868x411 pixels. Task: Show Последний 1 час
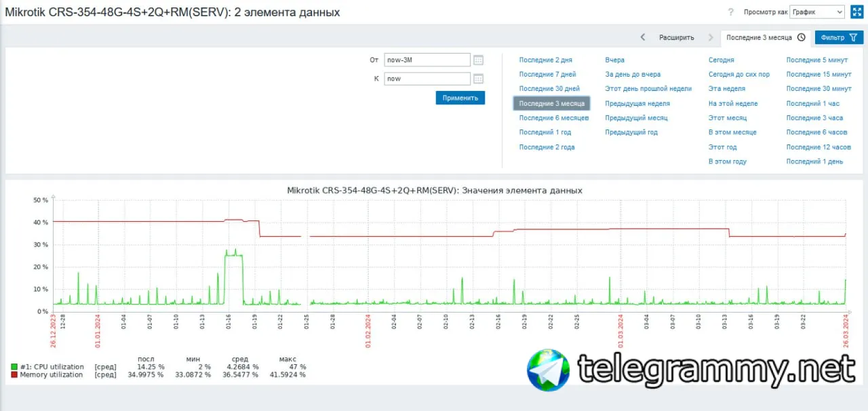click(812, 103)
